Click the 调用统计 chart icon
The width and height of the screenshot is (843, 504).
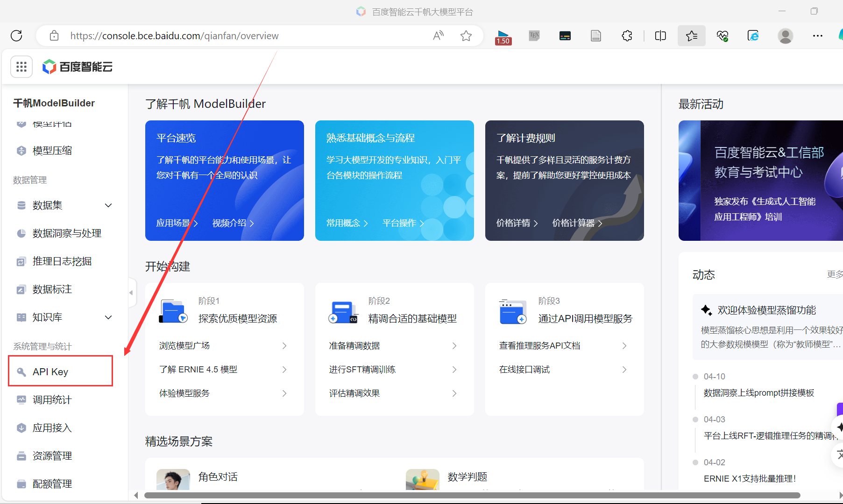21,400
